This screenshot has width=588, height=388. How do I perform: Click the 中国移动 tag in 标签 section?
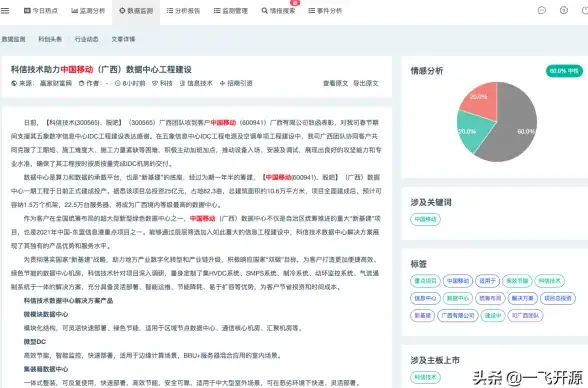tap(458, 281)
